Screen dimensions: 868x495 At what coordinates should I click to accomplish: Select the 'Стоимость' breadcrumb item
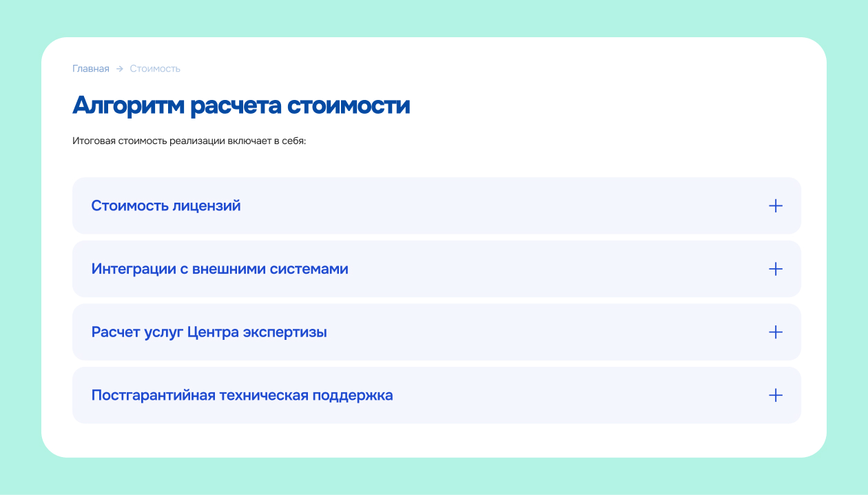click(x=155, y=69)
